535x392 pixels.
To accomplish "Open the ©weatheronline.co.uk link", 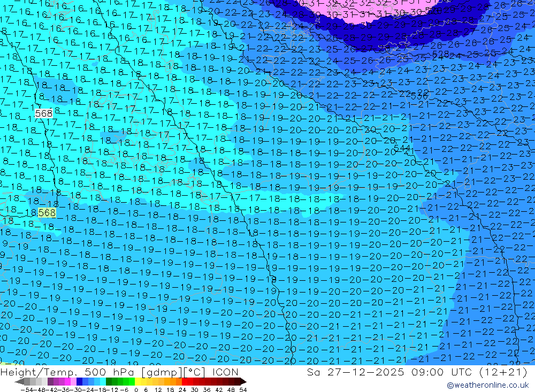I will tap(488, 385).
